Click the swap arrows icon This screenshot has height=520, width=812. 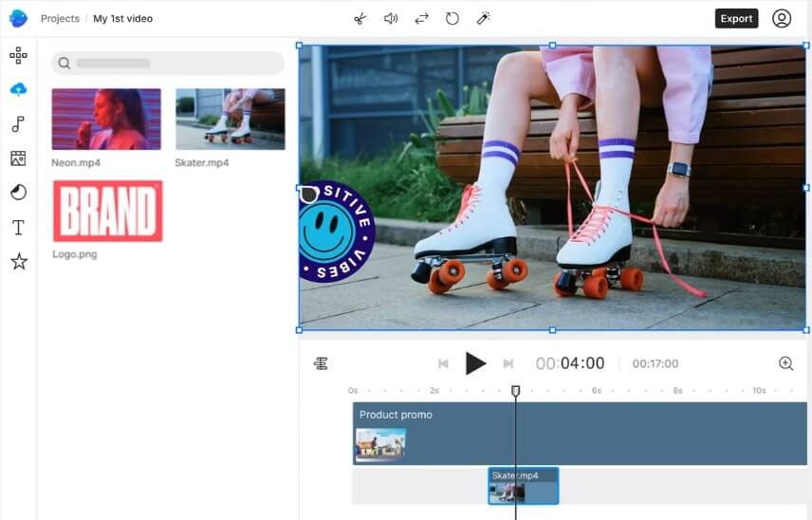point(421,19)
